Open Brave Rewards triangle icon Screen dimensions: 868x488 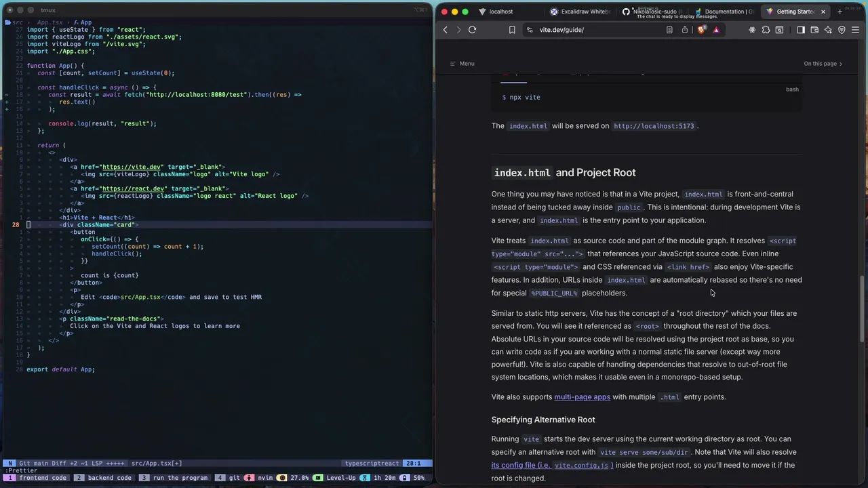point(716,30)
